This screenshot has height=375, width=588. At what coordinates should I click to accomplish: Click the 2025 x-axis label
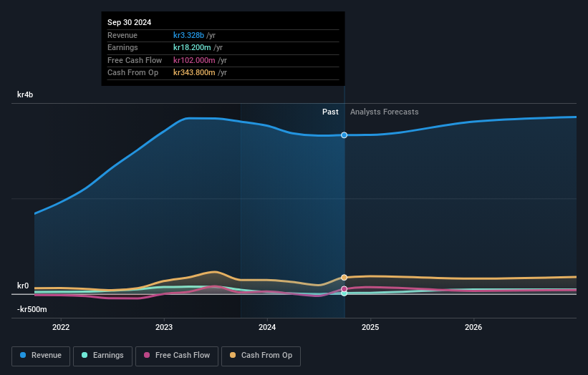pos(370,328)
